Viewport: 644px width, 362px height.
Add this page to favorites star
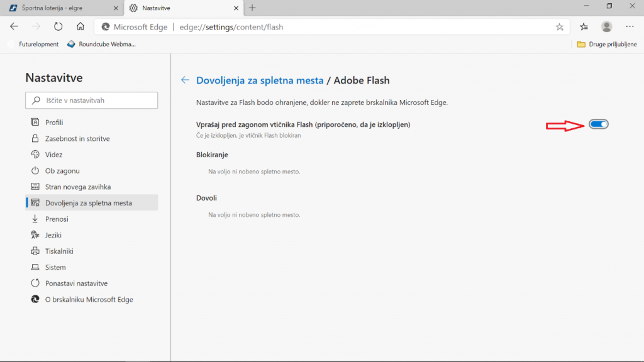pyautogui.click(x=559, y=27)
